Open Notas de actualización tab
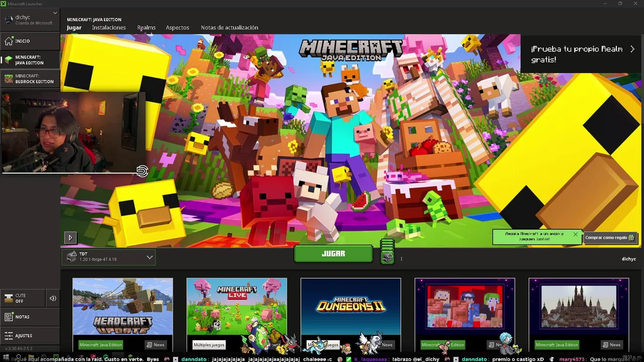This screenshot has width=644, height=362. click(x=229, y=28)
